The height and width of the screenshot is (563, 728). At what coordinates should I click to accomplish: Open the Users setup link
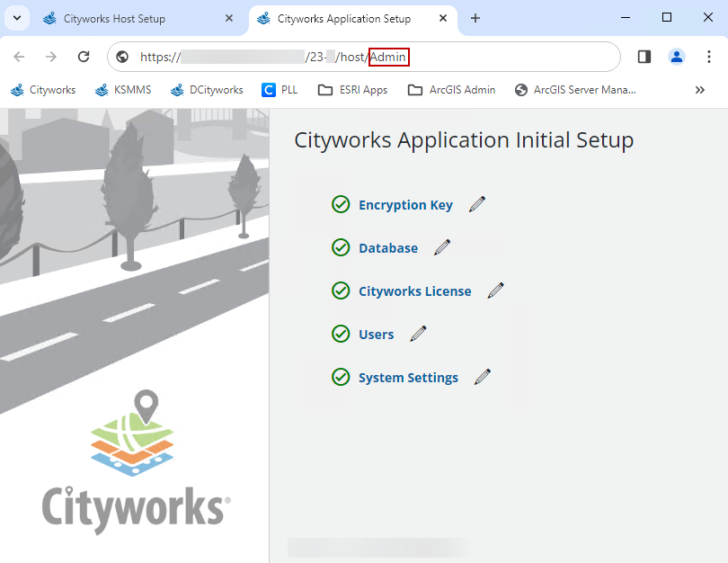(x=376, y=335)
